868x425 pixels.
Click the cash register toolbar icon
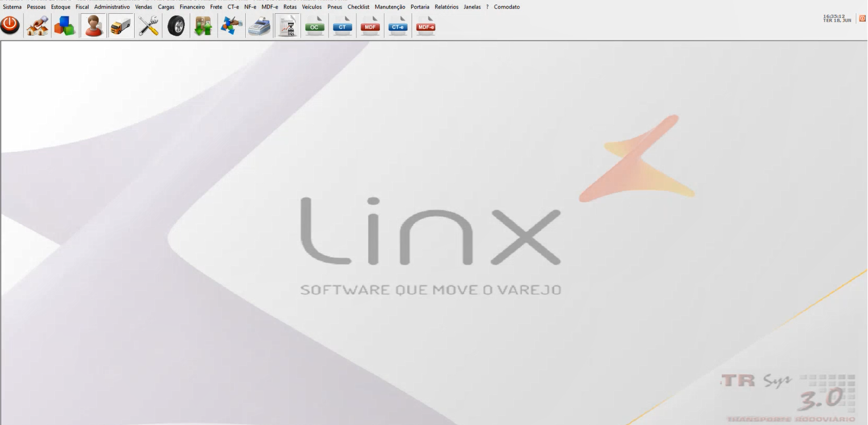[259, 26]
